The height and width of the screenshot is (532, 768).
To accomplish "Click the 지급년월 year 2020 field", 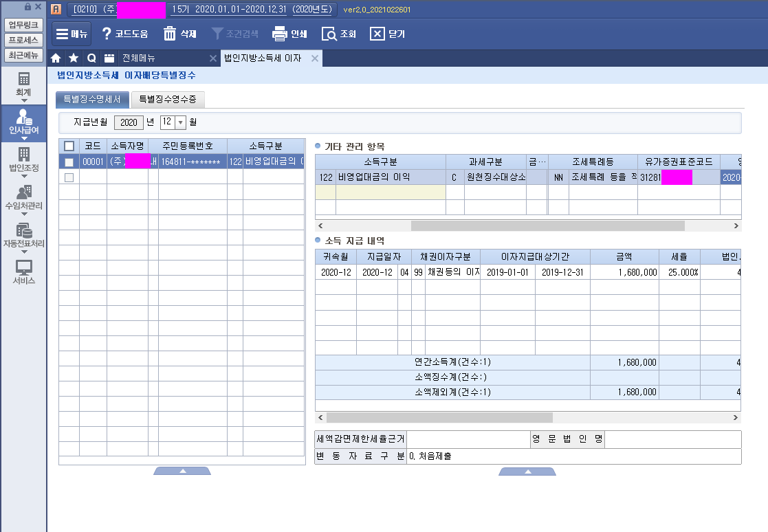I will point(129,122).
